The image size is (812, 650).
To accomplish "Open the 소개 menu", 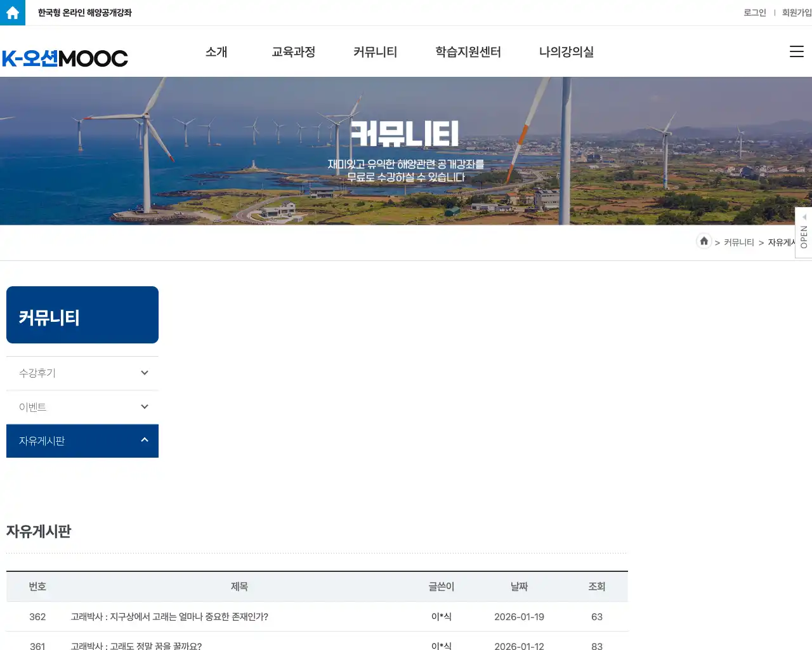I will (216, 52).
